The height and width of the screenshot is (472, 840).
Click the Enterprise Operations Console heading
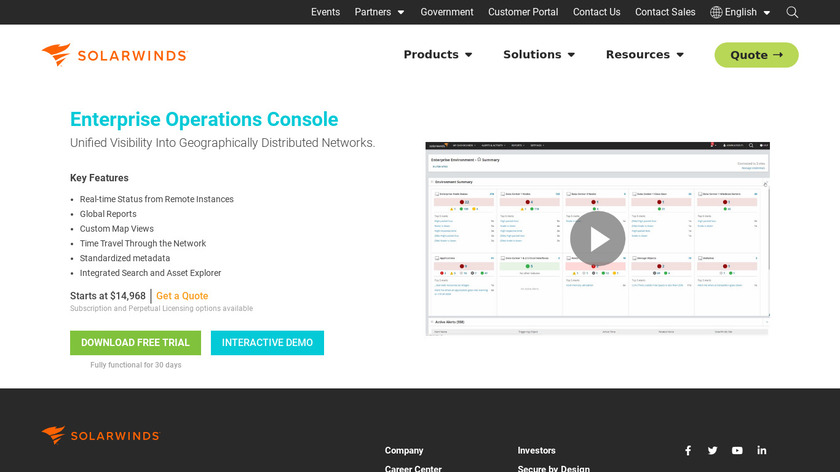[204, 119]
